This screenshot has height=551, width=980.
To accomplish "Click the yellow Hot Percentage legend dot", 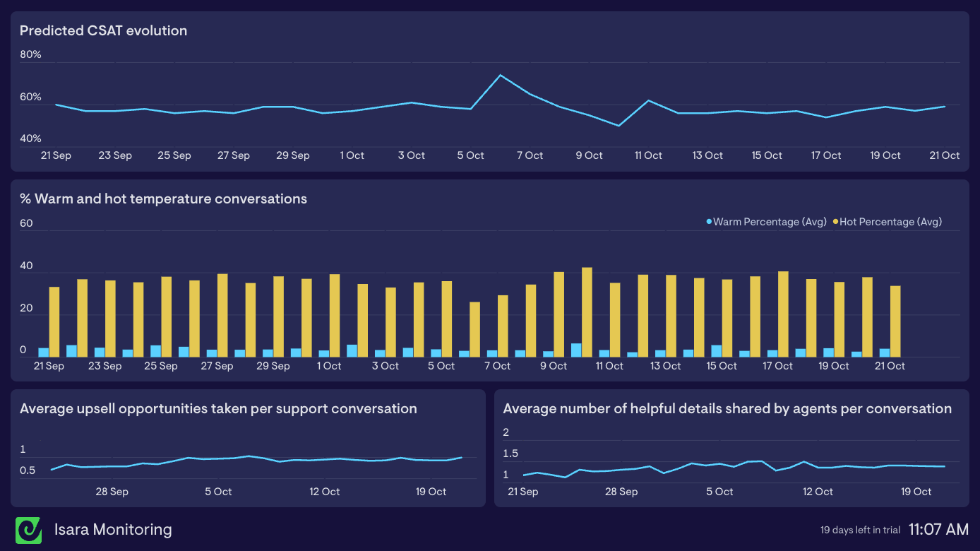I will 836,221.
